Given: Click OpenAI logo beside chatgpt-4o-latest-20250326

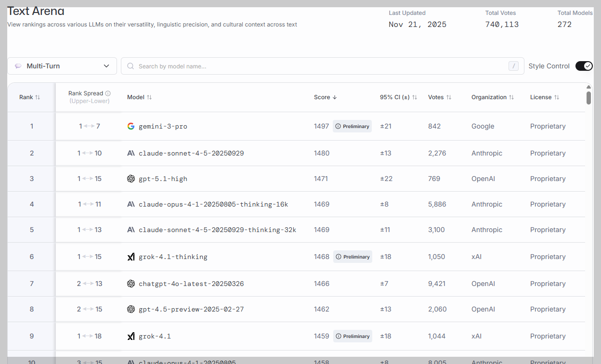Looking at the screenshot, I should click(x=131, y=284).
